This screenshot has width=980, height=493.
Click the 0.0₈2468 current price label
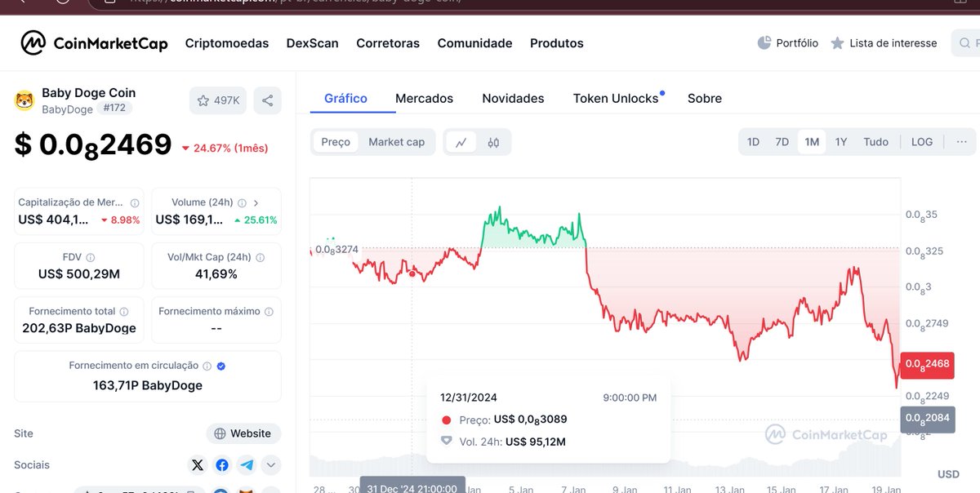click(x=927, y=364)
